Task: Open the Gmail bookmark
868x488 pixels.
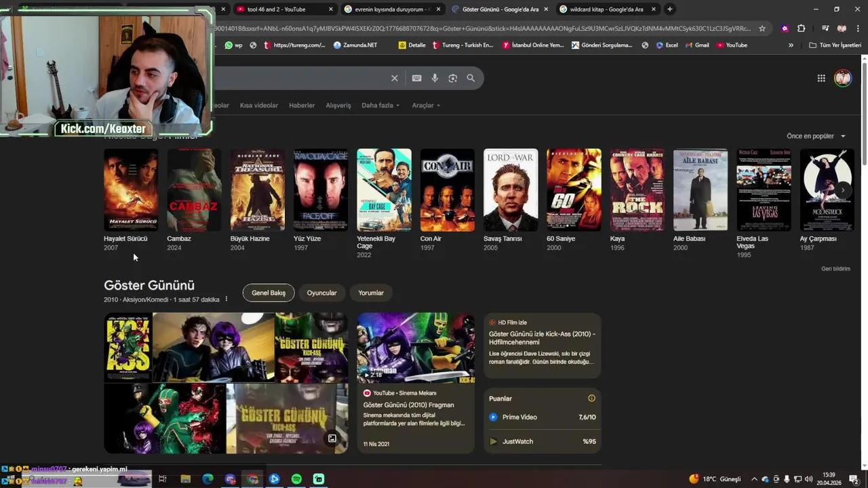Action: coord(696,45)
